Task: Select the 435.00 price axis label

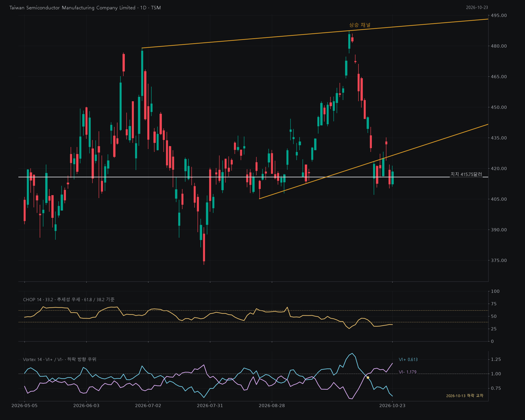Action: coord(499,138)
